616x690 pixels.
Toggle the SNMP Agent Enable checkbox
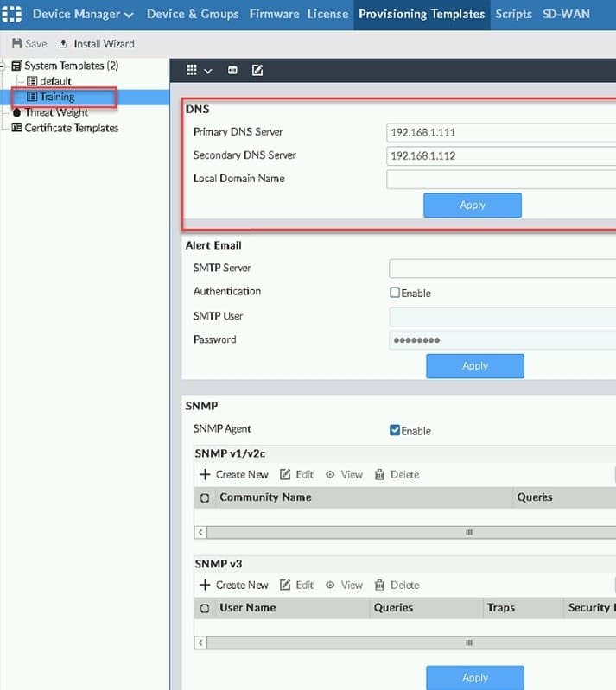395,430
